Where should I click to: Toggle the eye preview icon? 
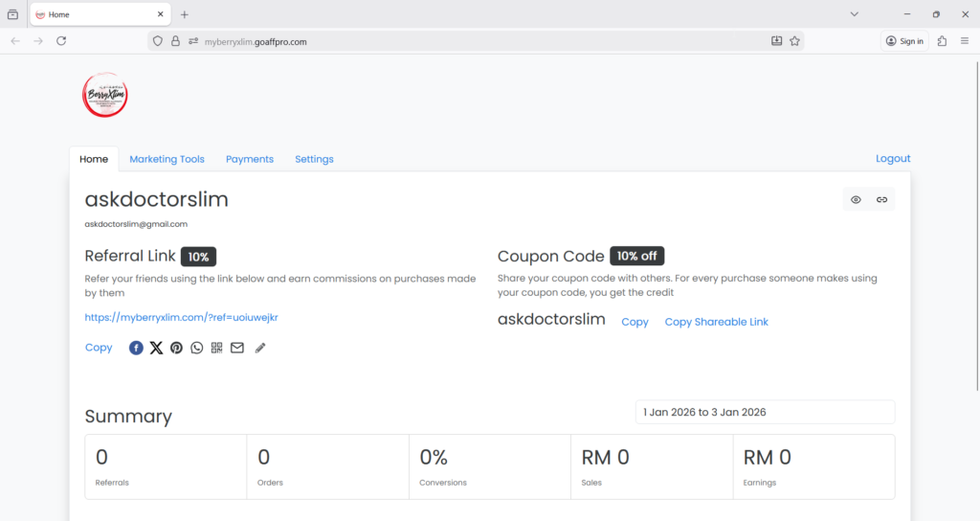click(x=856, y=199)
